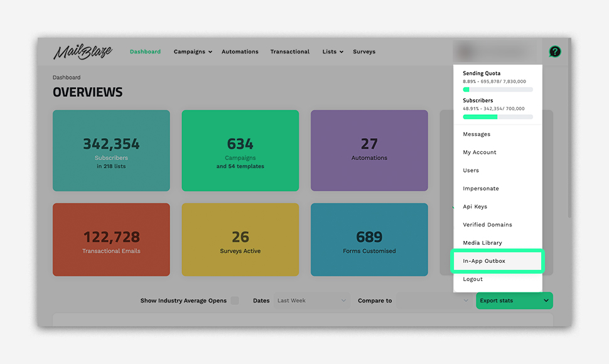Open the help question mark icon
Screen dimensions: 609x364
pos(554,51)
